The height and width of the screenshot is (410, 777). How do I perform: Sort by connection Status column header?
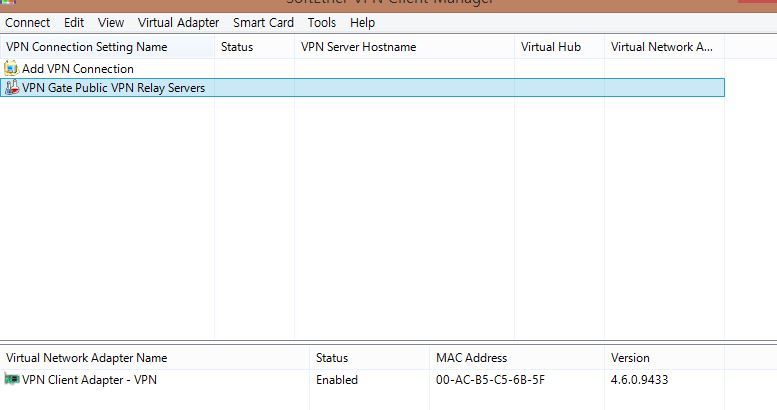254,47
